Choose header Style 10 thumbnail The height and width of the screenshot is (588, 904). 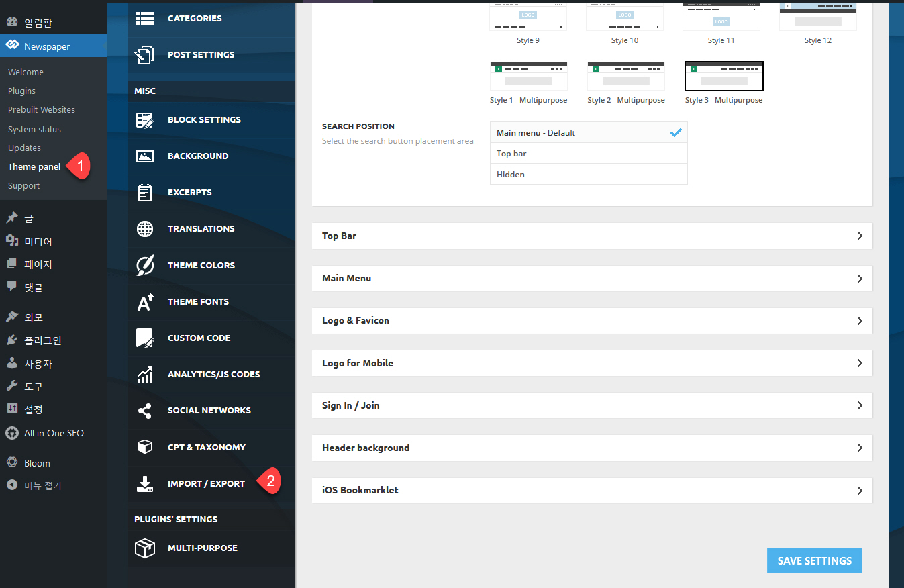tap(625, 17)
